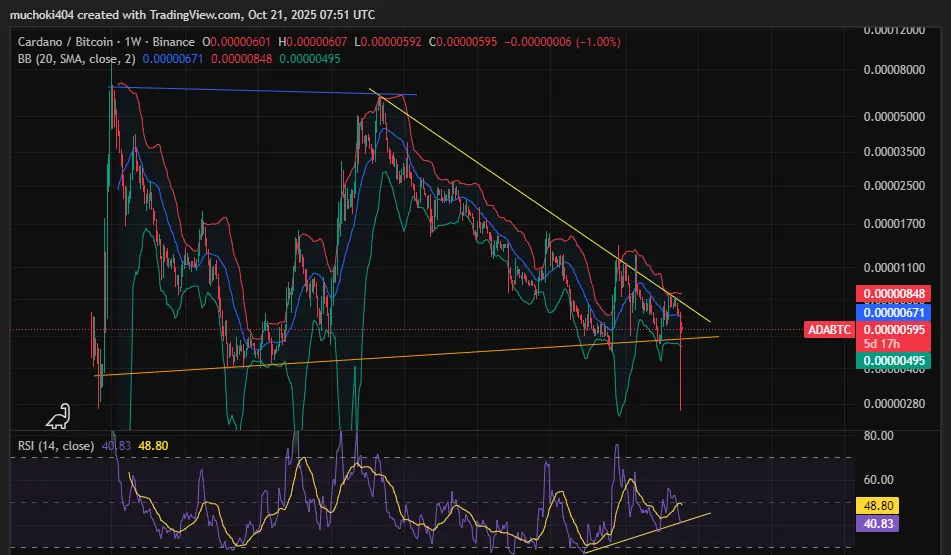Click the open price O0.00000601 value

point(237,42)
